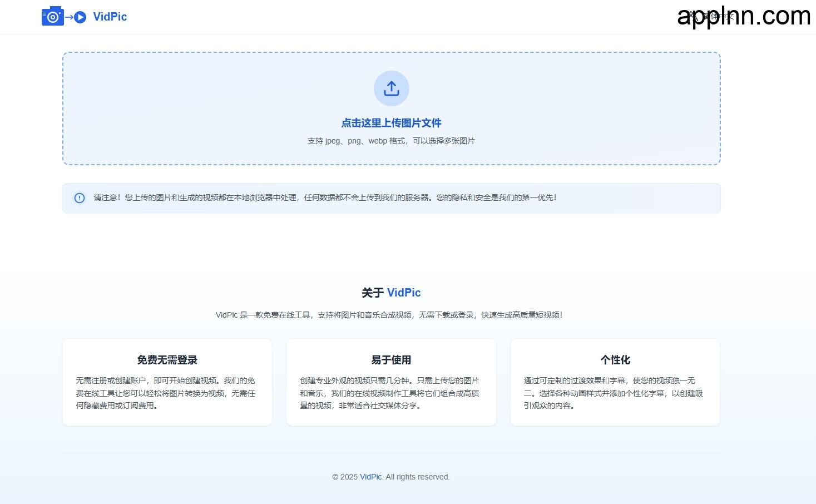Open the VidPic link in the footer

371,477
